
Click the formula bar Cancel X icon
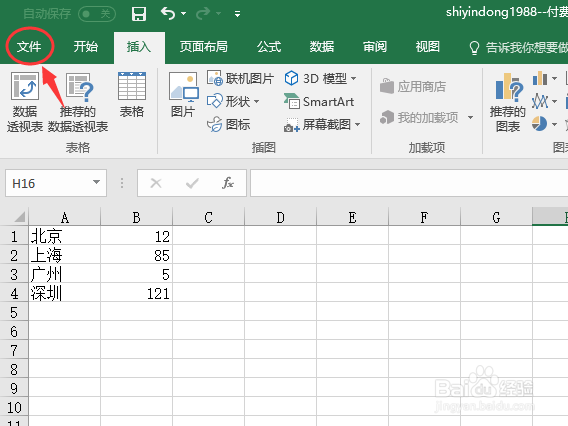point(156,183)
